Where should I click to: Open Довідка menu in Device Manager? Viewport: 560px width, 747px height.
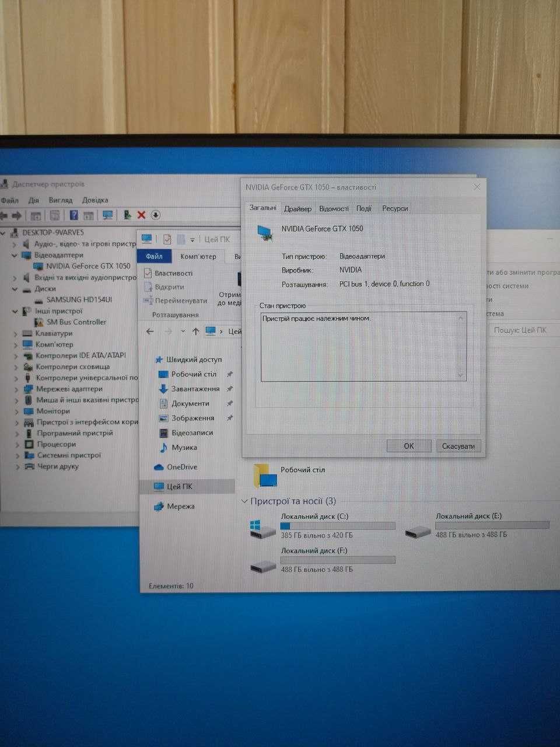pyautogui.click(x=95, y=200)
